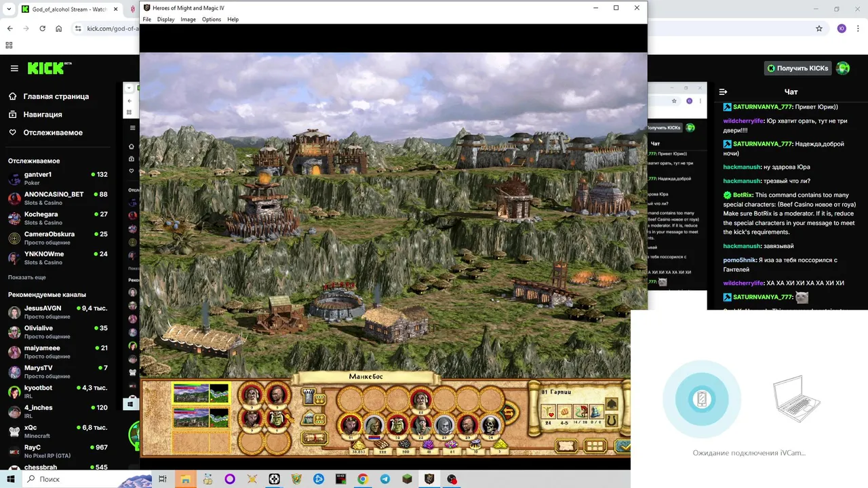Focus the kick.com address bar
This screenshot has width=868, height=488.
tap(112, 28)
